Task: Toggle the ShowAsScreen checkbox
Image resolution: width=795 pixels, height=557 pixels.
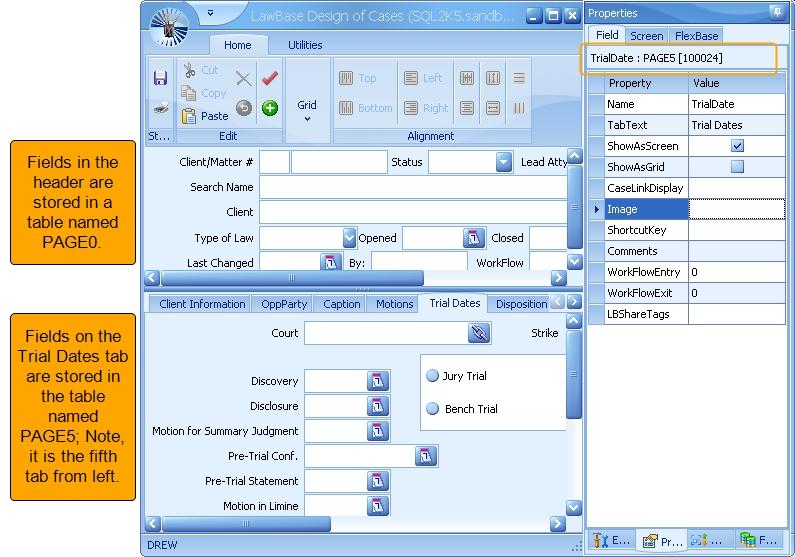Action: point(737,146)
